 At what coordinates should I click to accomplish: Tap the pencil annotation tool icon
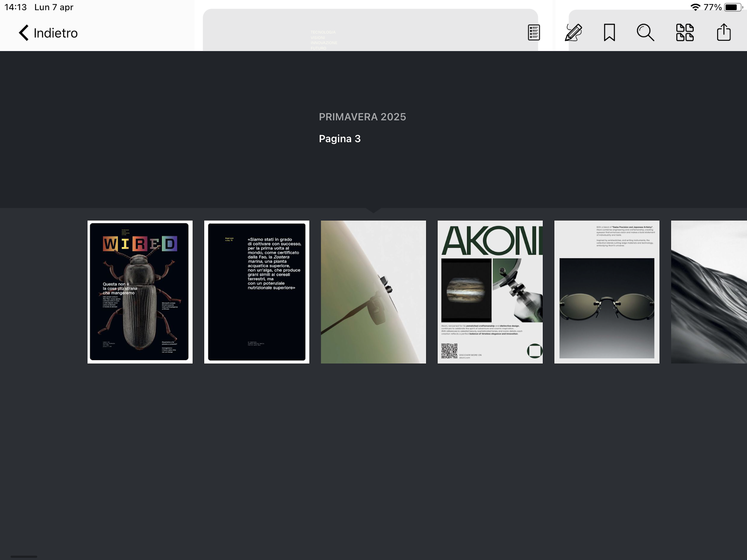click(573, 33)
